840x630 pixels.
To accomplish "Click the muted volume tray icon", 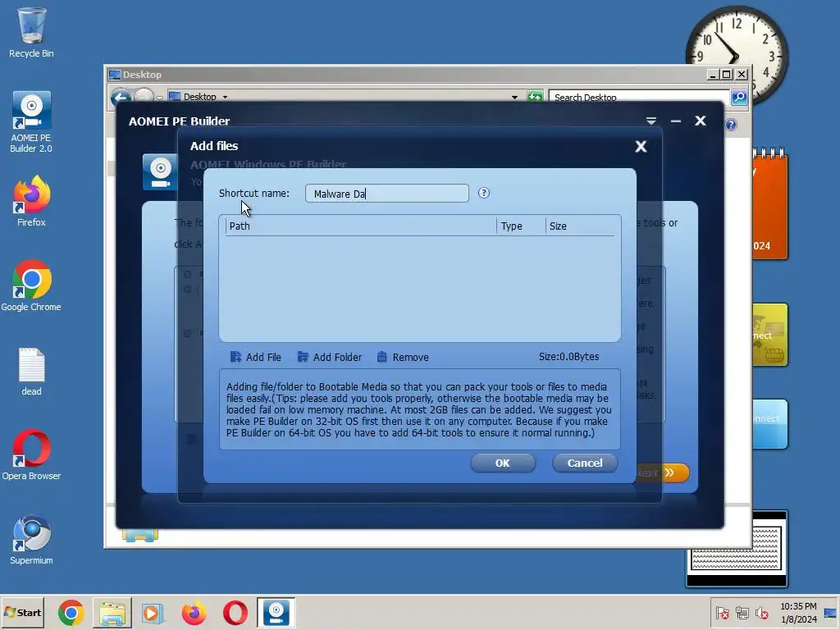I will click(761, 612).
